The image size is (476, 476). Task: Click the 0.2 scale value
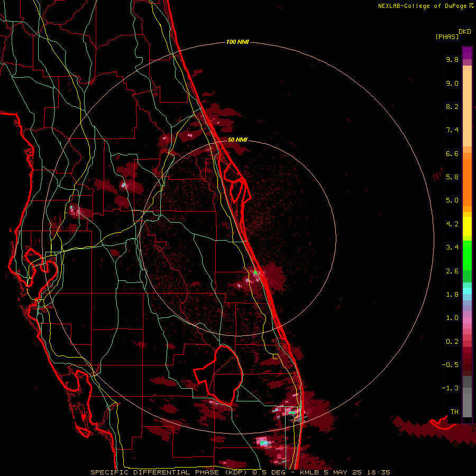(x=452, y=342)
